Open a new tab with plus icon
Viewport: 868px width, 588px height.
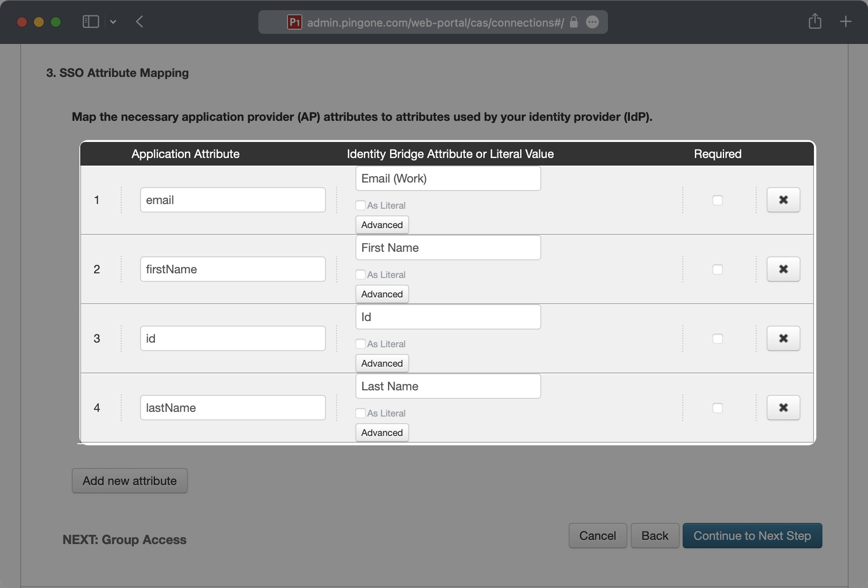(846, 21)
